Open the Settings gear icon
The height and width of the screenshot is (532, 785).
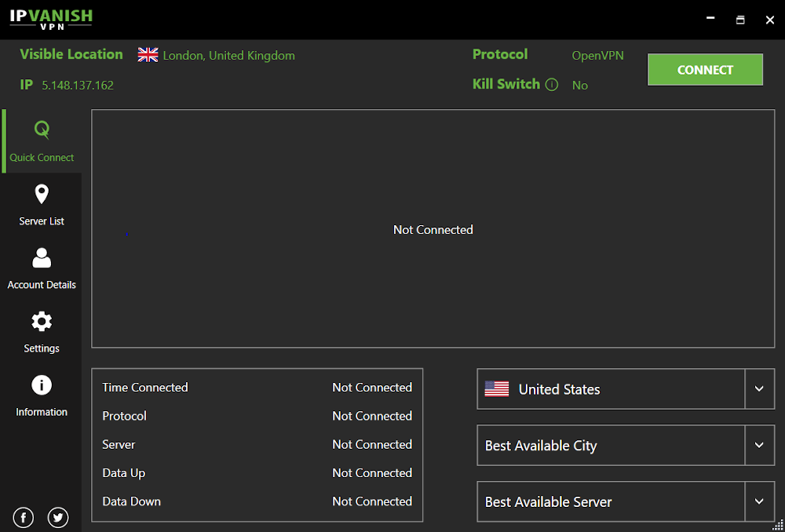click(x=42, y=321)
